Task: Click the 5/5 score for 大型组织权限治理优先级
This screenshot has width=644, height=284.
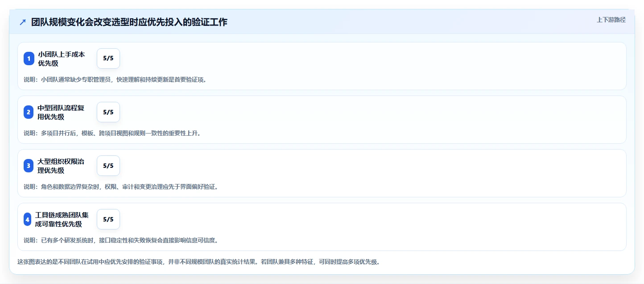Action: (x=108, y=166)
